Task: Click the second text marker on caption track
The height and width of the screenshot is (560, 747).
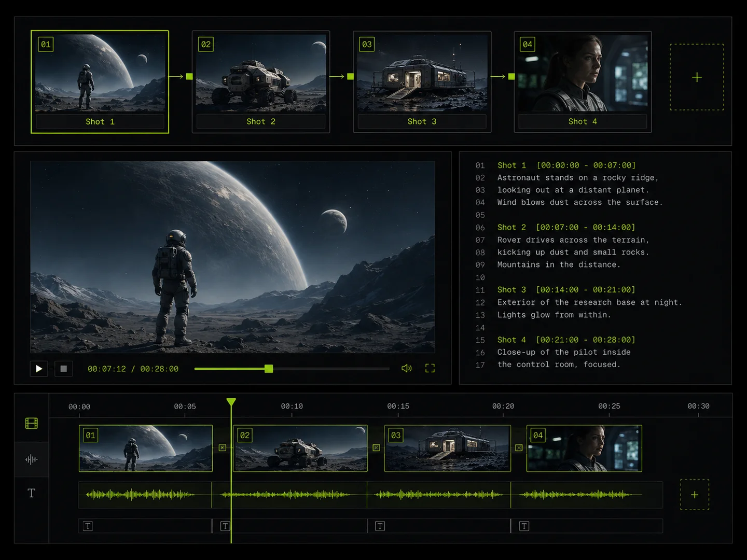Action: pyautogui.click(x=225, y=526)
